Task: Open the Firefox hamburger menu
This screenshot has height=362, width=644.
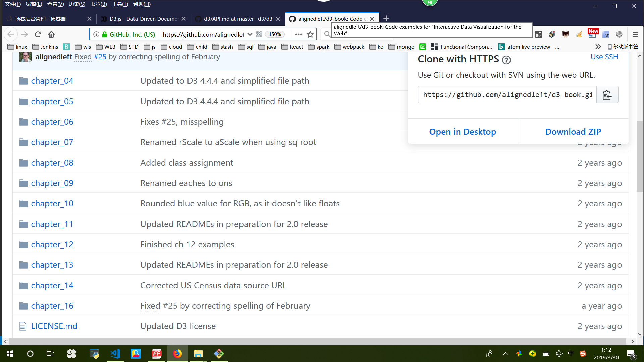Action: tap(635, 34)
